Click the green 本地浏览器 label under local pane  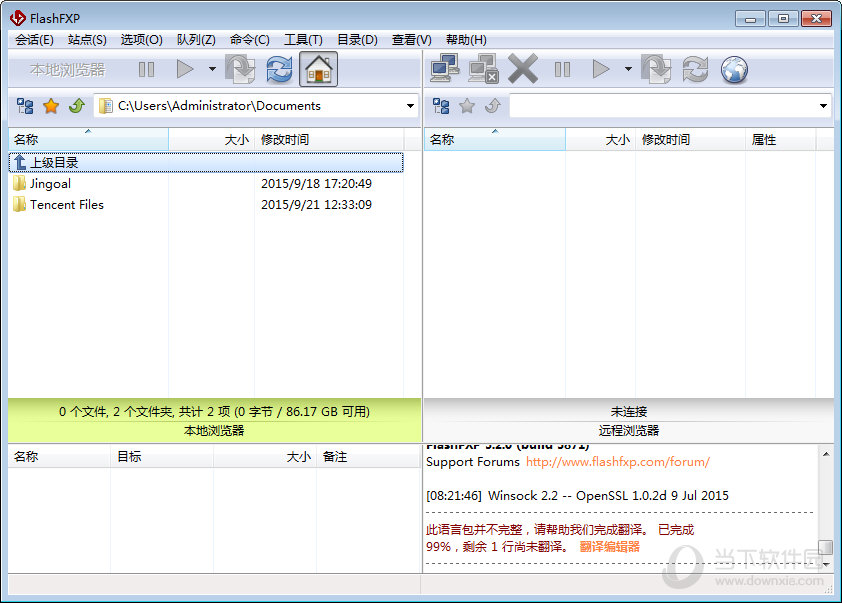214,431
